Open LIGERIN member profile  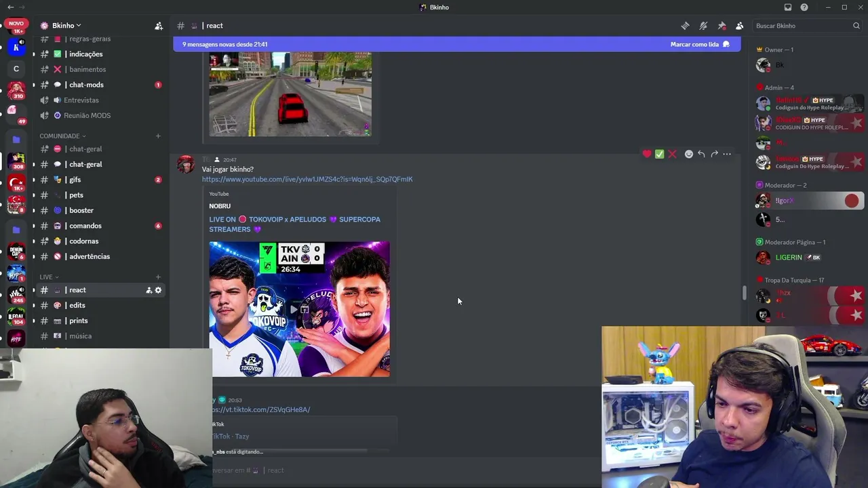click(809, 258)
